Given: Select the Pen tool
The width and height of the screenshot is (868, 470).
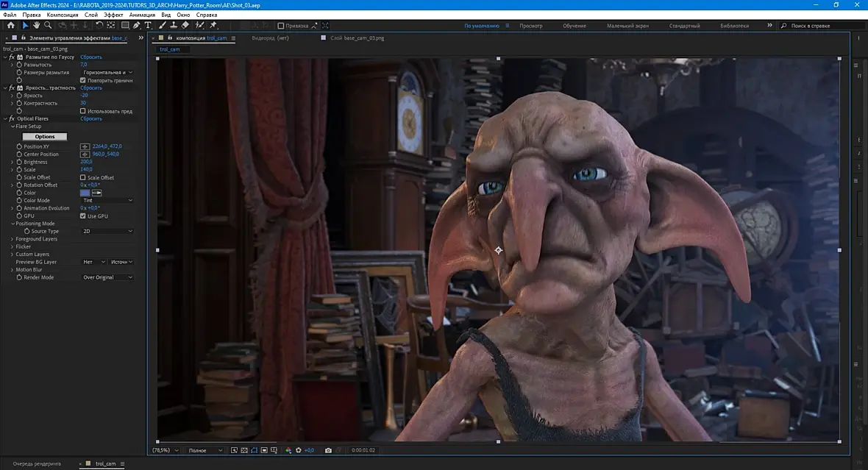Looking at the screenshot, I should pos(136,25).
